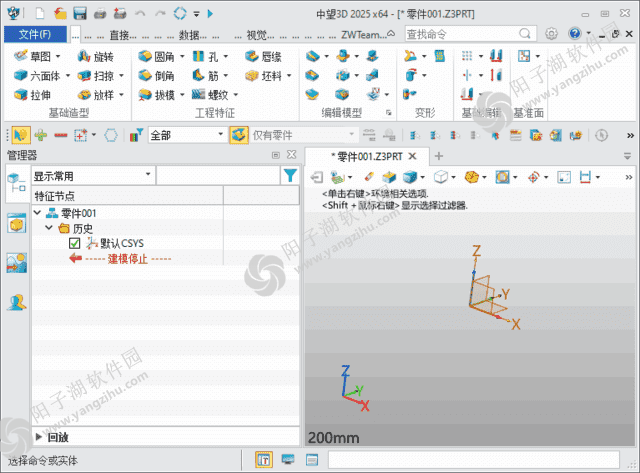Click the 拉伸 extrude tool
Screen dimensions: 640x473
(32, 95)
